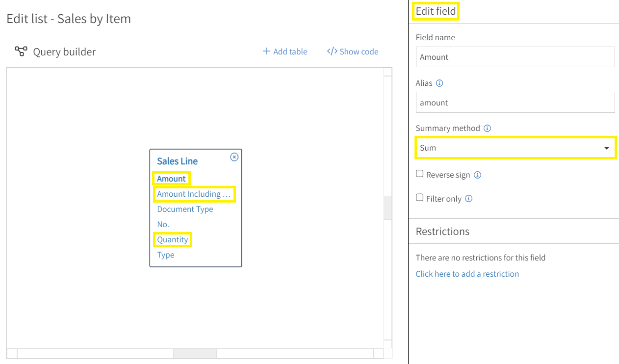The width and height of the screenshot is (619, 364).
Task: Select the Amount field in Sales Line
Action: (171, 178)
